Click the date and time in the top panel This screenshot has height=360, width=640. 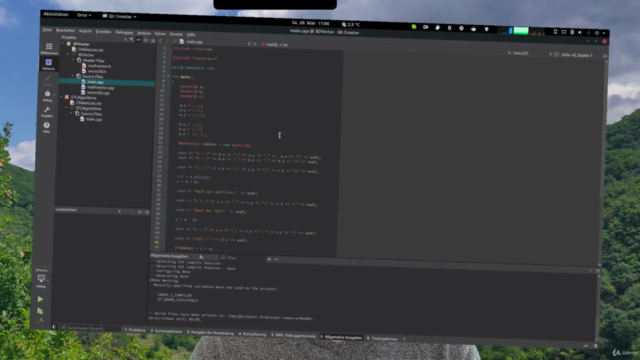point(310,23)
